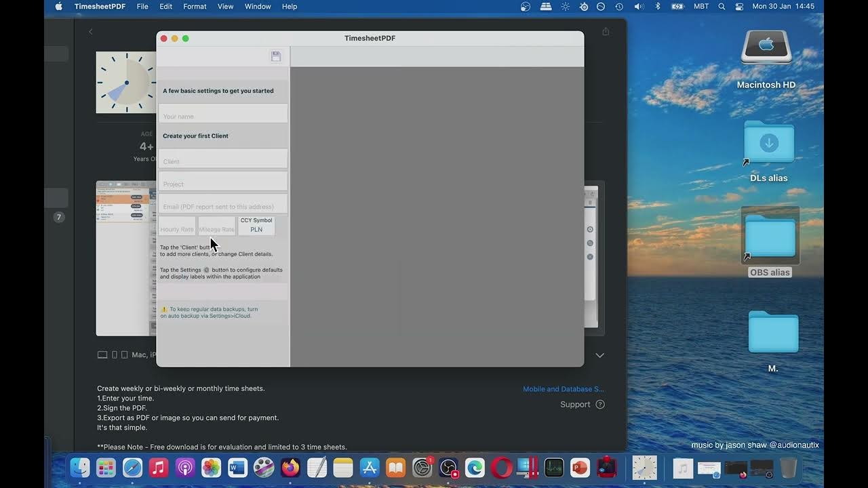
Task: Click the Mileage Rate field
Action: (217, 226)
